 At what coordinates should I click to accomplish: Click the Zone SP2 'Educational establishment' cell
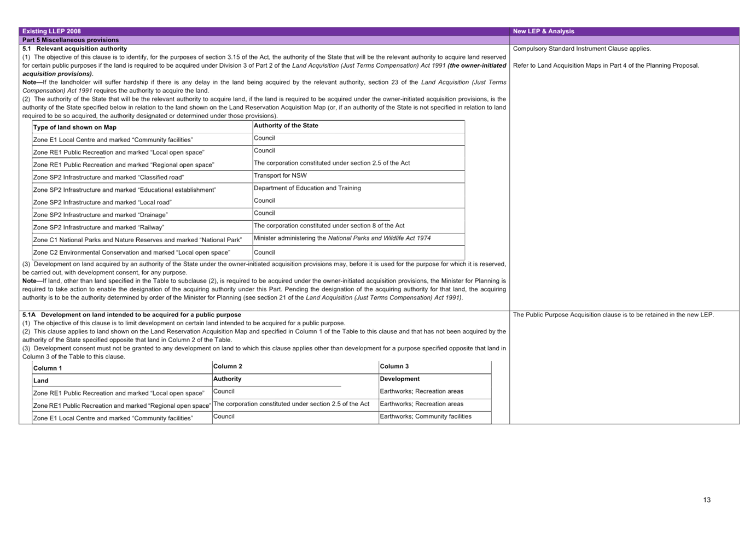pos(124,190)
